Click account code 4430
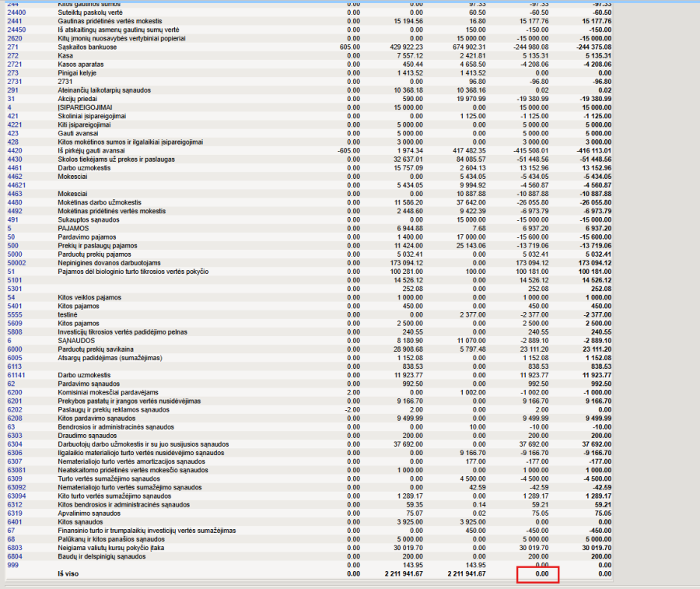 click(14, 159)
